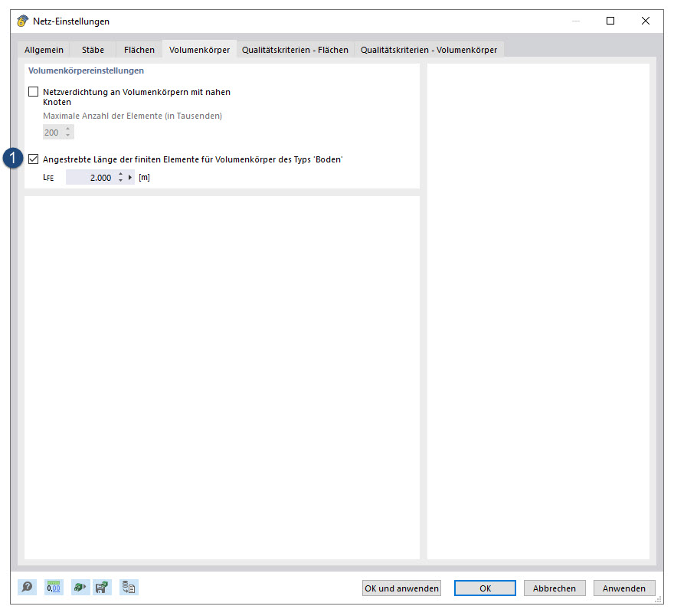The height and width of the screenshot is (616, 674).
Task: Click the Abbrechen button
Action: point(555,588)
